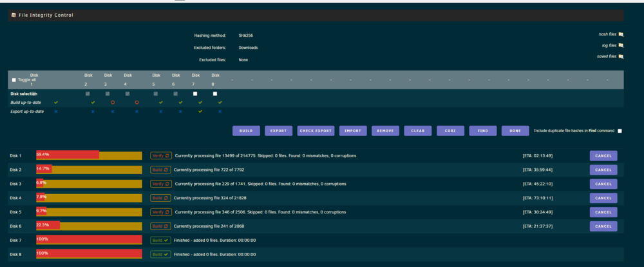Click the CLEAR button
This screenshot has height=267, width=644.
418,131
